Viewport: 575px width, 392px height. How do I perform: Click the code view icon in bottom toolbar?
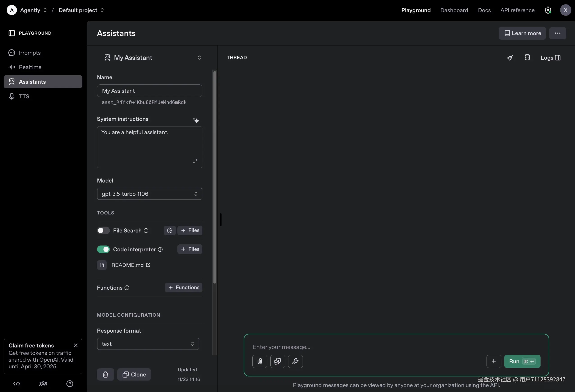(17, 384)
